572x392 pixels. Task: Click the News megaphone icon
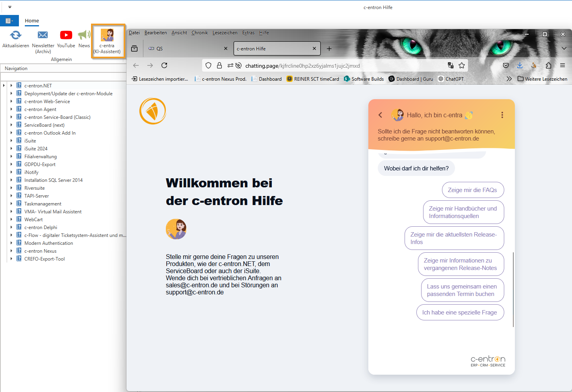point(84,35)
